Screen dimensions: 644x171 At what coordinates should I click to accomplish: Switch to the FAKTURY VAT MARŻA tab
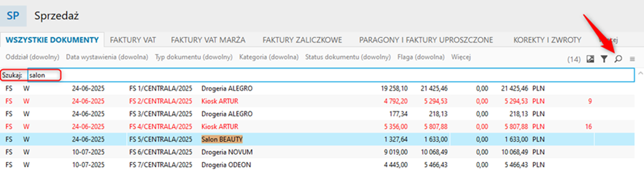click(208, 40)
